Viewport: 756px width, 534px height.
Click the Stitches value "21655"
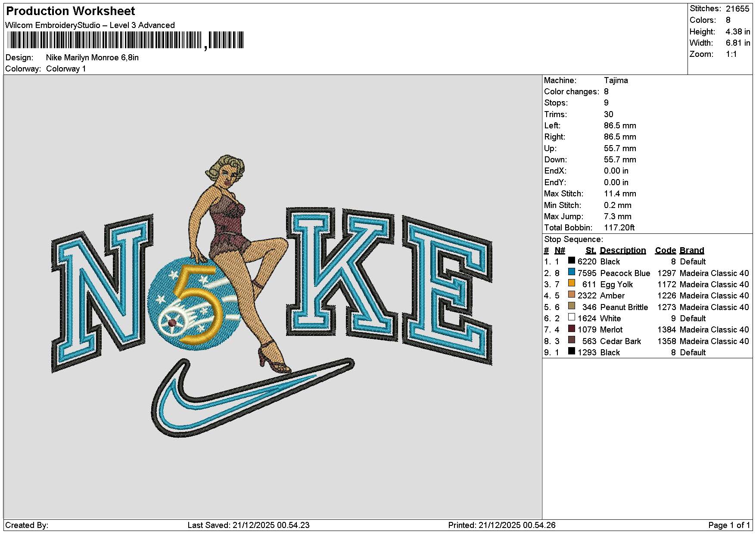click(738, 9)
